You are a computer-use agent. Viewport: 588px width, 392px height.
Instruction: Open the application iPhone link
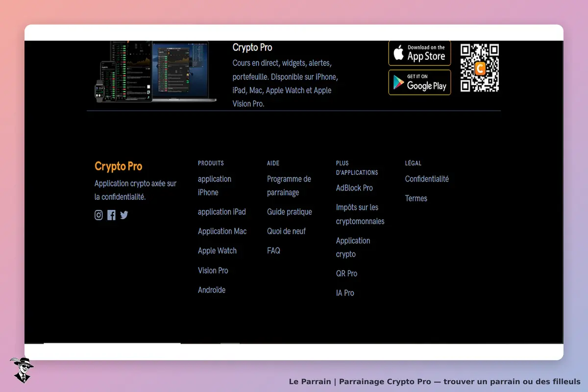coord(215,186)
